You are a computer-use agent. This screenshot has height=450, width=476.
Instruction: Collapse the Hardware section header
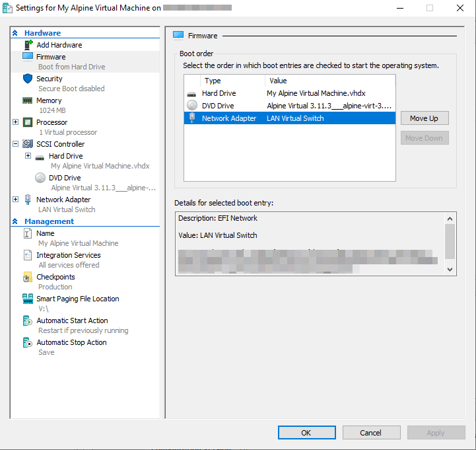tap(15, 33)
